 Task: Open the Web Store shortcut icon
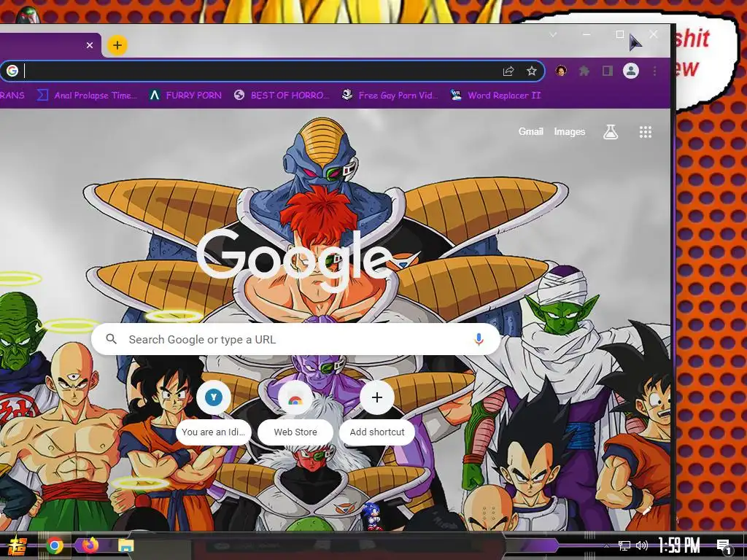pos(295,397)
